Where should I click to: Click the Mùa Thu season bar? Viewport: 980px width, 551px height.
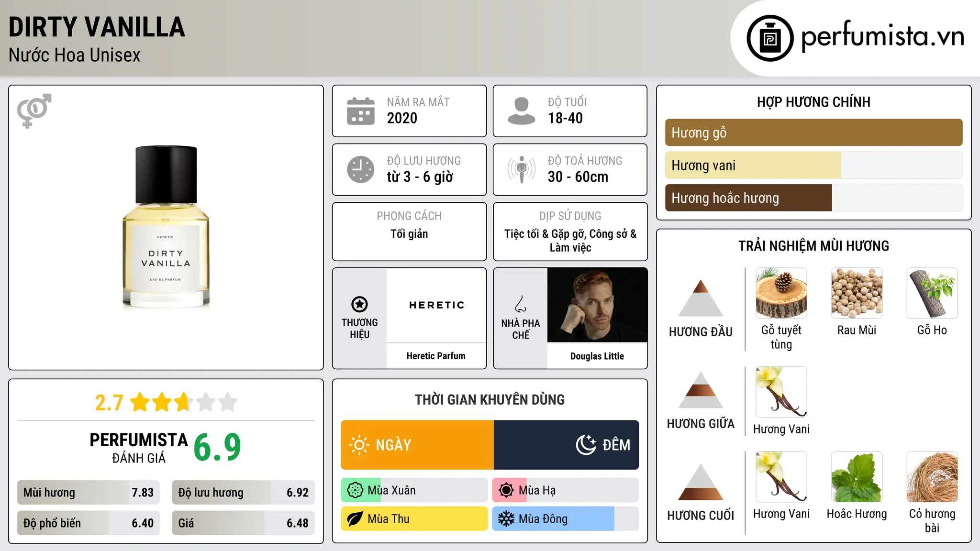tap(414, 519)
